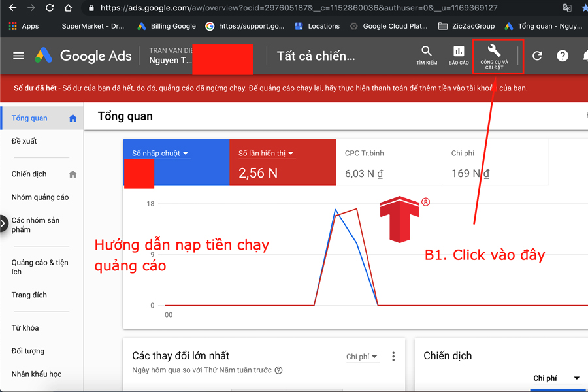This screenshot has height=392, width=588.
Task: Click Tổng quan page heading
Action: click(x=125, y=116)
